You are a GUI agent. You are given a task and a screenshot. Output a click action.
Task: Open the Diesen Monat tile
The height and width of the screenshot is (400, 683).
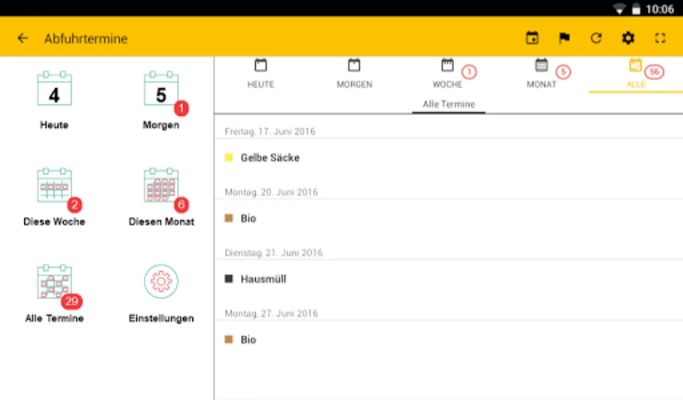161,197
